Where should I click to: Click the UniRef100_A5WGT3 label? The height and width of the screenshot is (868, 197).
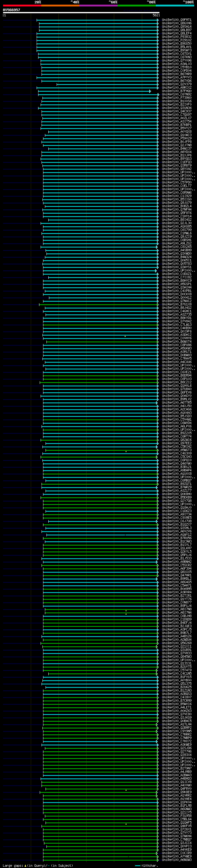coord(176,450)
